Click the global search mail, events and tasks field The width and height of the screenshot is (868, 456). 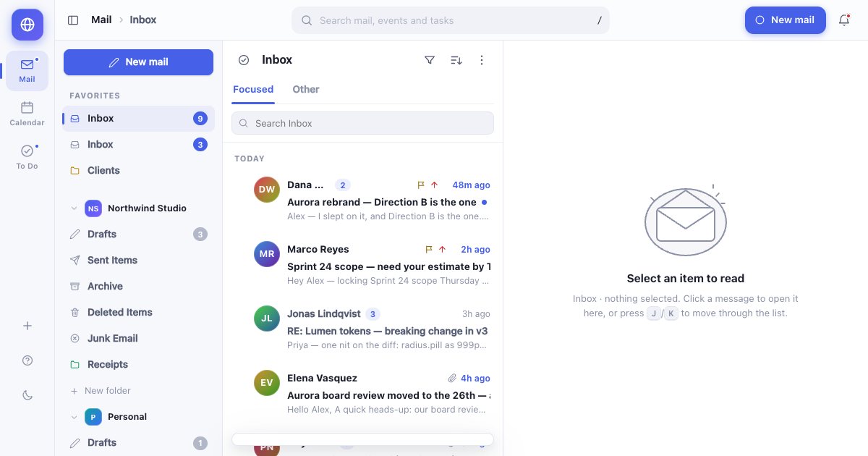(451, 20)
